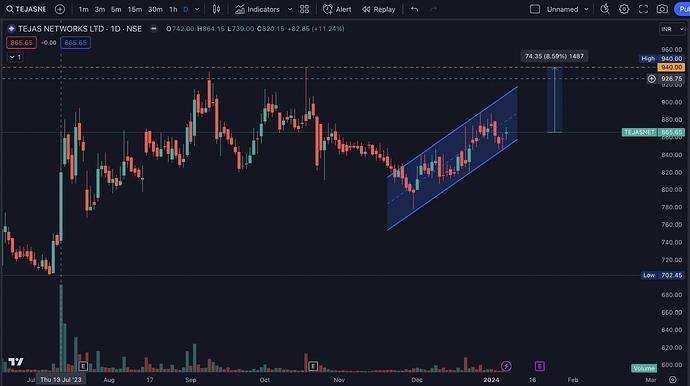This screenshot has width=690, height=386.
Task: Click the Low 702.45 label
Action: (x=663, y=275)
